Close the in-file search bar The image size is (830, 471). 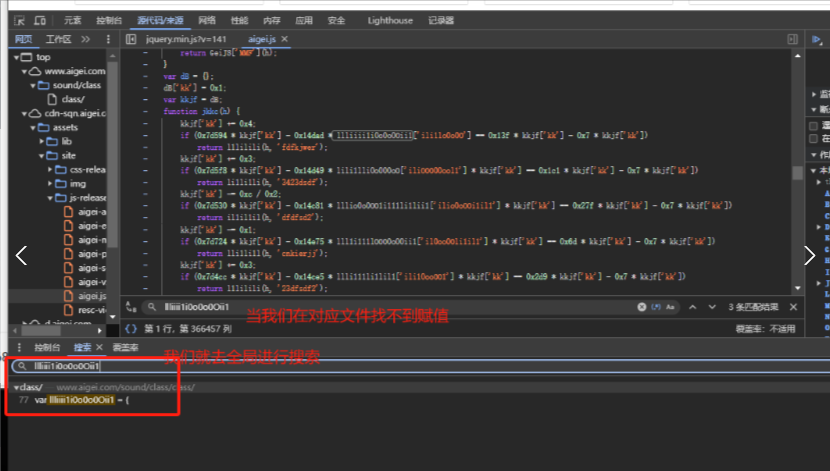coord(793,307)
